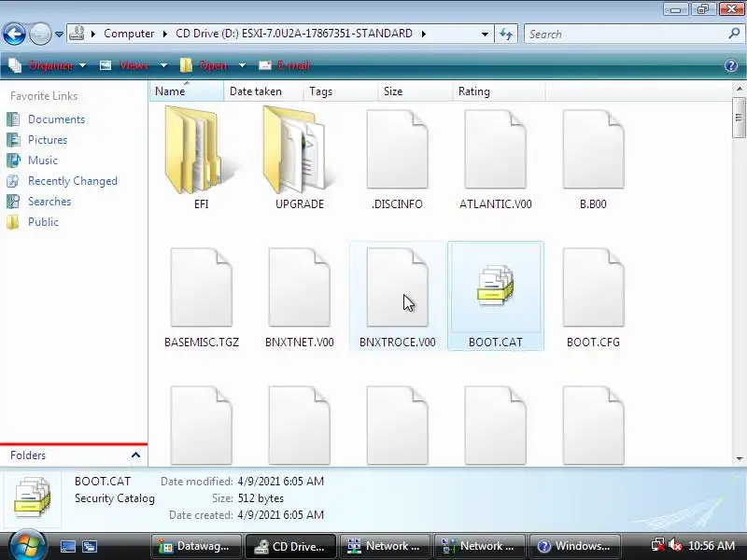This screenshot has height=560, width=747.
Task: Click the Views toolbar button
Action: (125, 65)
